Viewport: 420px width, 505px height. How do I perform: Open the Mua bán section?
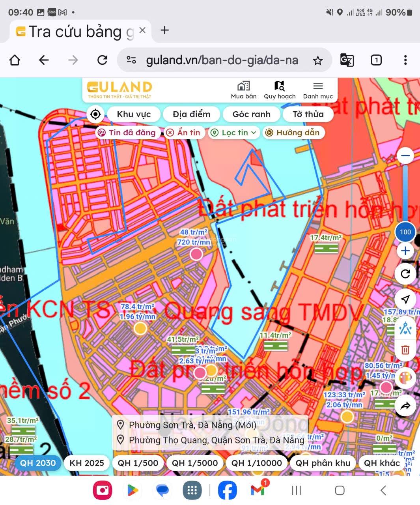[243, 90]
